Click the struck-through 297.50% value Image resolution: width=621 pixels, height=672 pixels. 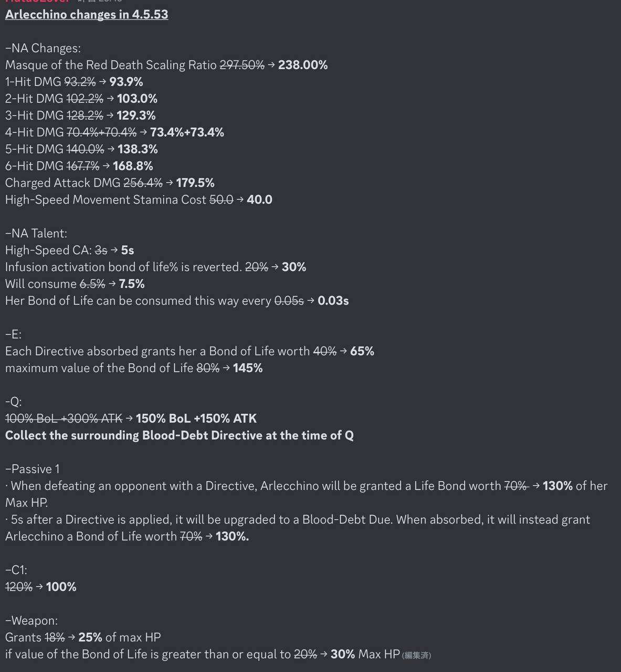[241, 65]
